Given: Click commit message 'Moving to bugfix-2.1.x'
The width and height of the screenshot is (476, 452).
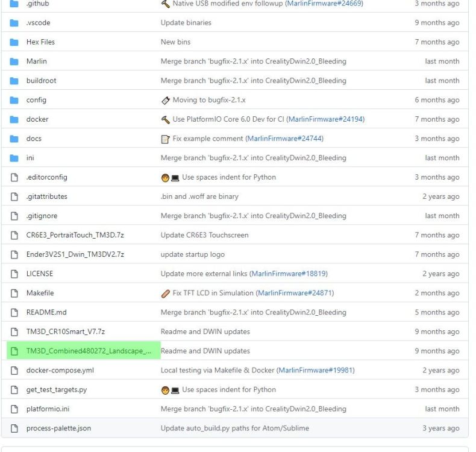Looking at the screenshot, I should tap(209, 100).
